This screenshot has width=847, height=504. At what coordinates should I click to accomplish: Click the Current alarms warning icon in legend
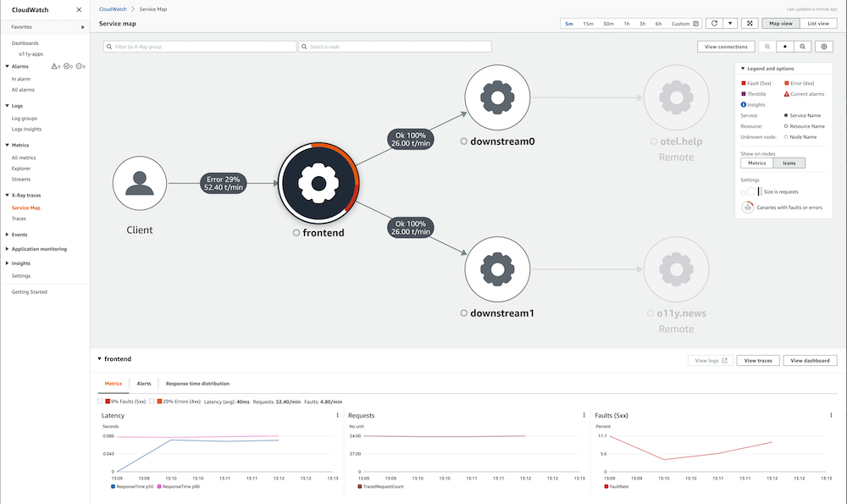(787, 94)
